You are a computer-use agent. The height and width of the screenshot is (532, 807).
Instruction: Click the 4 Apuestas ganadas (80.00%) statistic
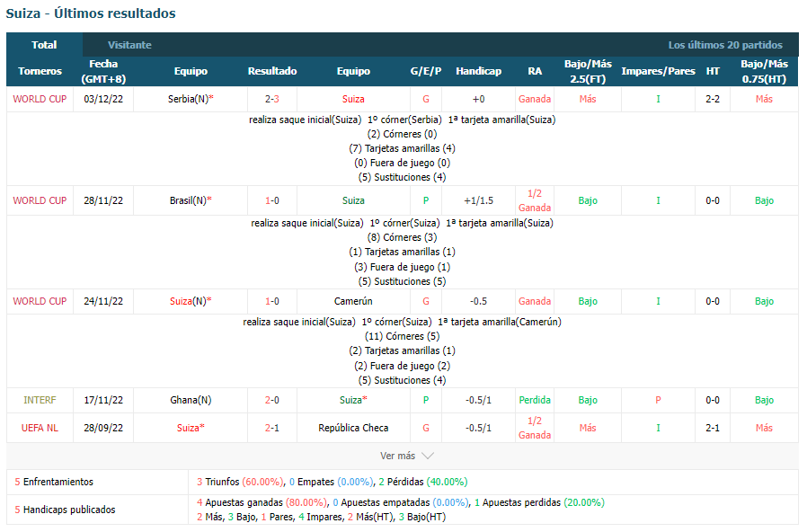[262, 502]
